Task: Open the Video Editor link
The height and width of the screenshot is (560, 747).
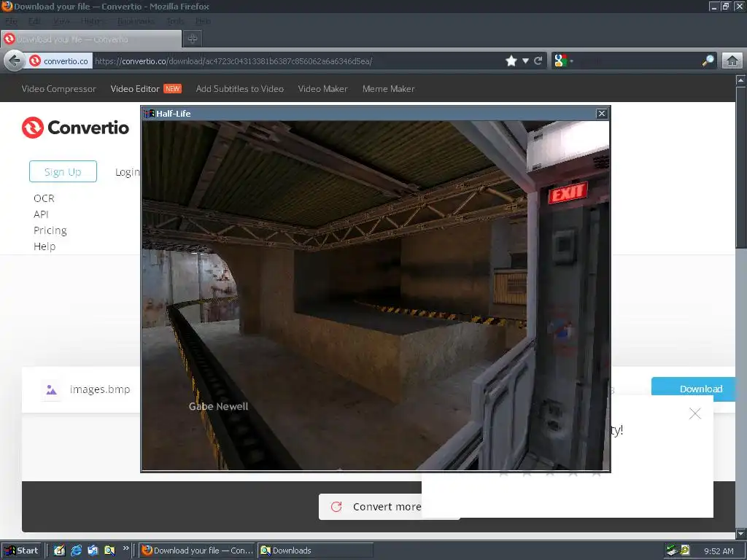Action: pyautogui.click(x=135, y=89)
